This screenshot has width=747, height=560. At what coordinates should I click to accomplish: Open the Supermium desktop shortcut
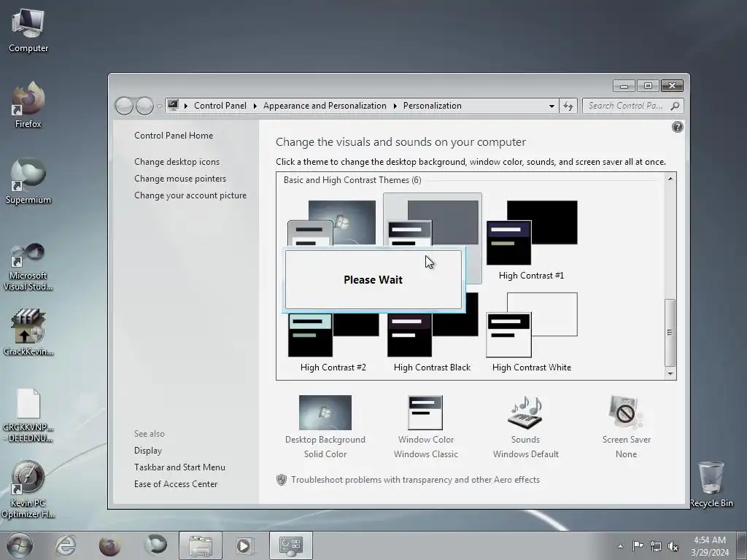pos(28,181)
